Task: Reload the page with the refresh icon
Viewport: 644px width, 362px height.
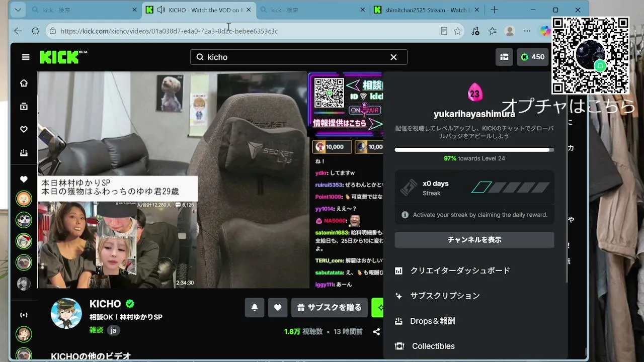Action: coord(35,31)
